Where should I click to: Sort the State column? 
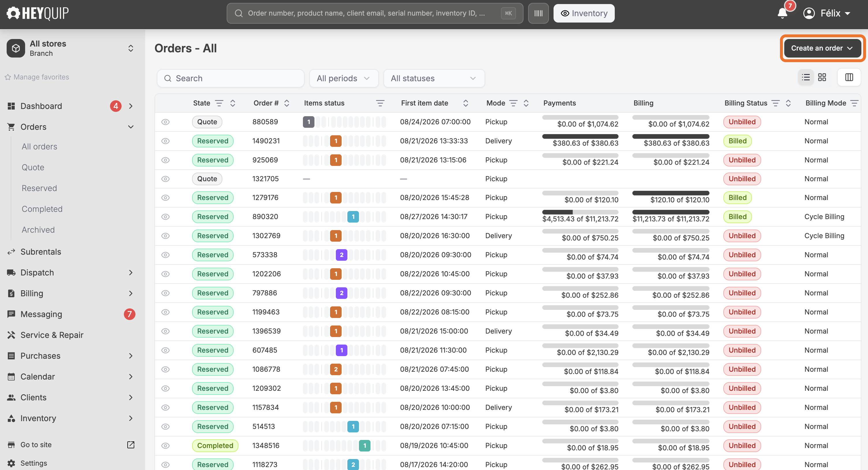point(232,103)
